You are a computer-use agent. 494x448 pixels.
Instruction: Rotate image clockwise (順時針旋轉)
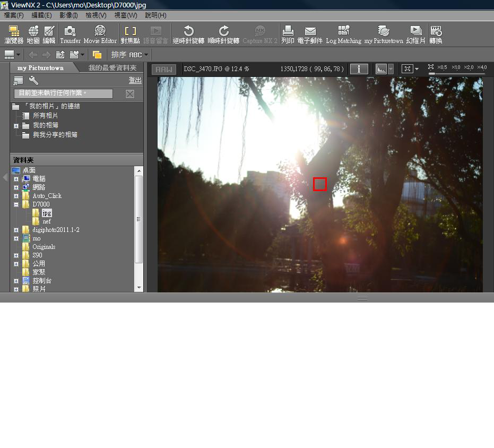click(x=223, y=35)
